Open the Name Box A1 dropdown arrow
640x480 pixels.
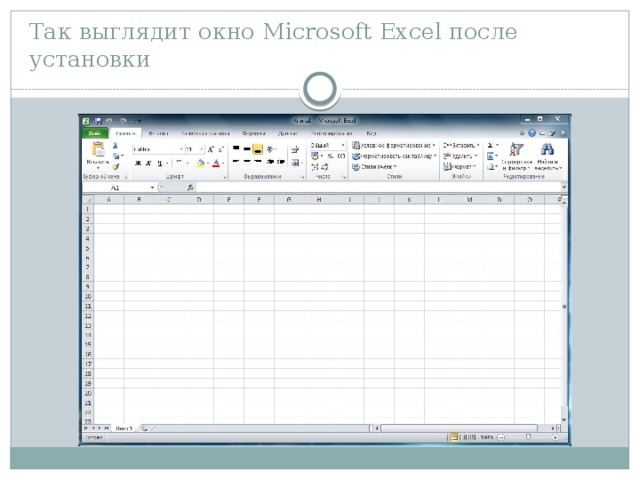pyautogui.click(x=152, y=187)
